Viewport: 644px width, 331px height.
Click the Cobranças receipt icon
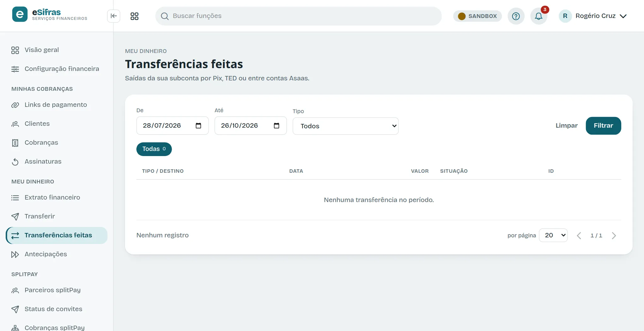15,143
